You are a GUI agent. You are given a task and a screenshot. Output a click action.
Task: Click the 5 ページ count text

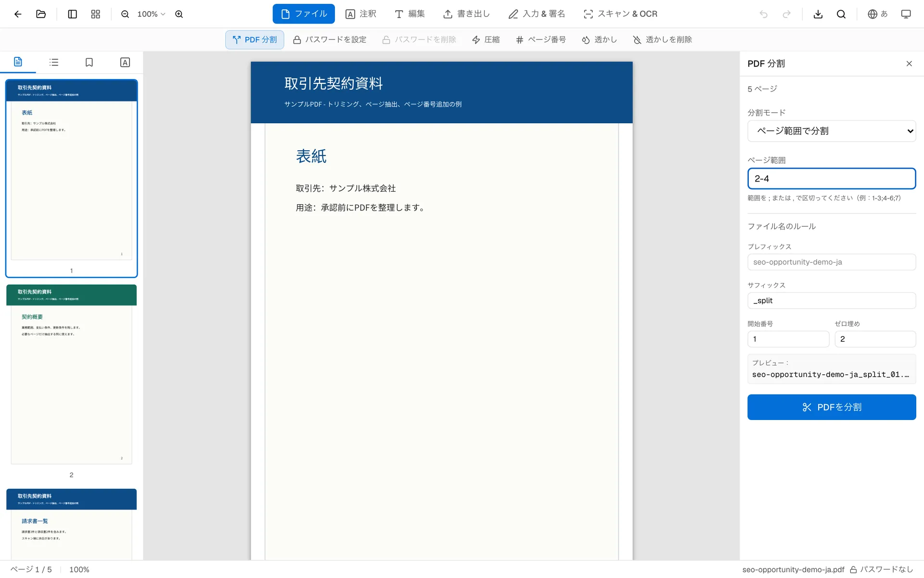[x=762, y=89]
